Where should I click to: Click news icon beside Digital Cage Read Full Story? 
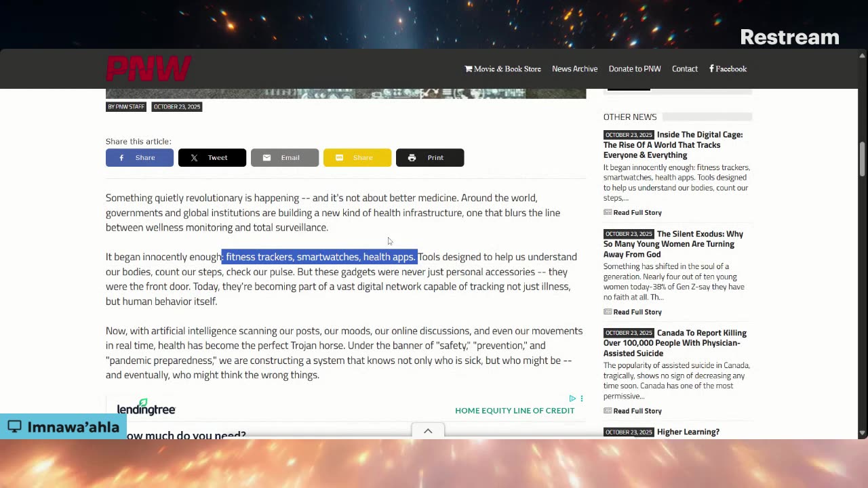pos(608,212)
